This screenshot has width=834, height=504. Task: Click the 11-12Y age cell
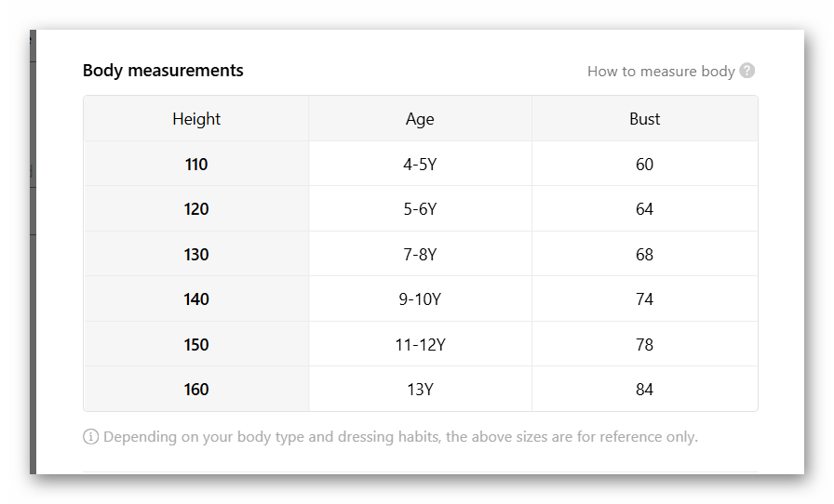click(420, 345)
